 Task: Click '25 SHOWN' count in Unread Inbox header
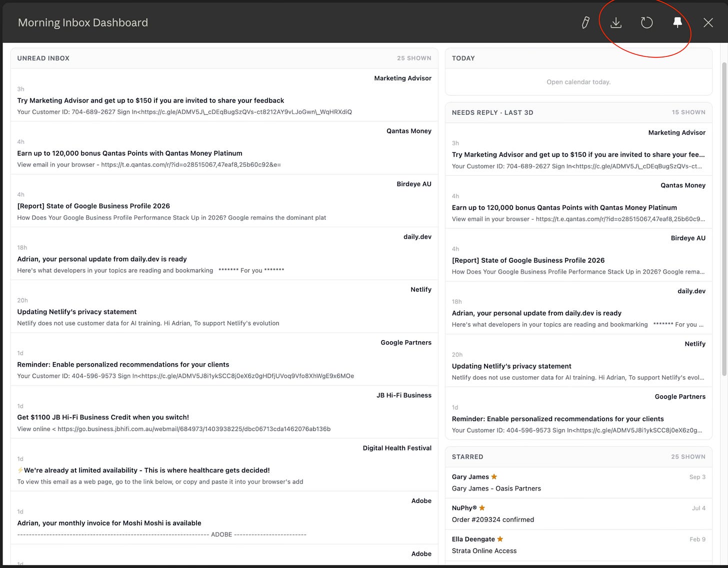pos(414,58)
